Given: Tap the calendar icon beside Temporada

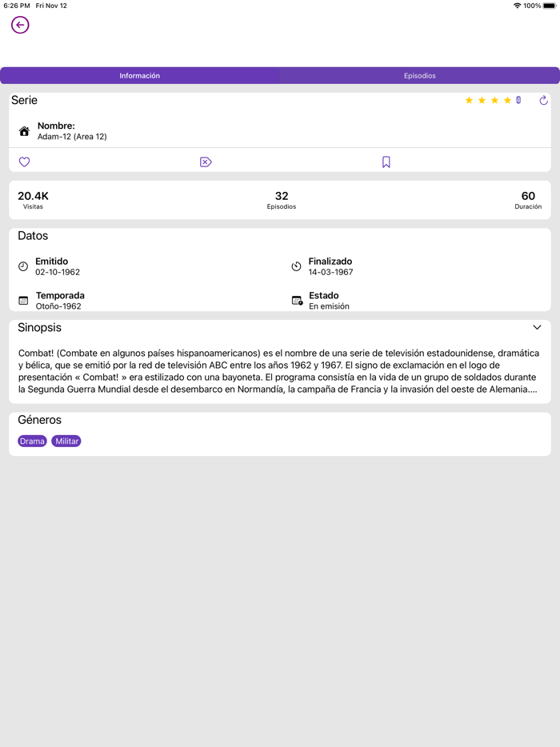Looking at the screenshot, I should tap(23, 301).
